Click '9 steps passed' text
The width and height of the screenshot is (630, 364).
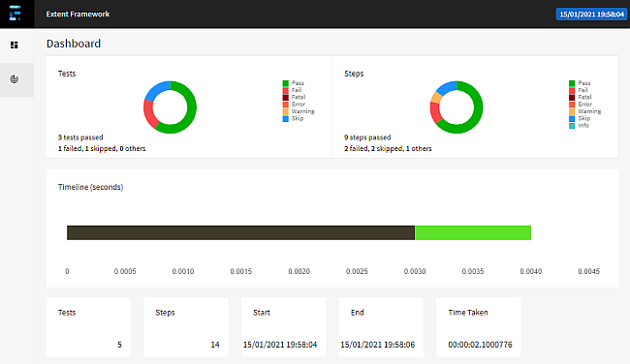coord(367,137)
